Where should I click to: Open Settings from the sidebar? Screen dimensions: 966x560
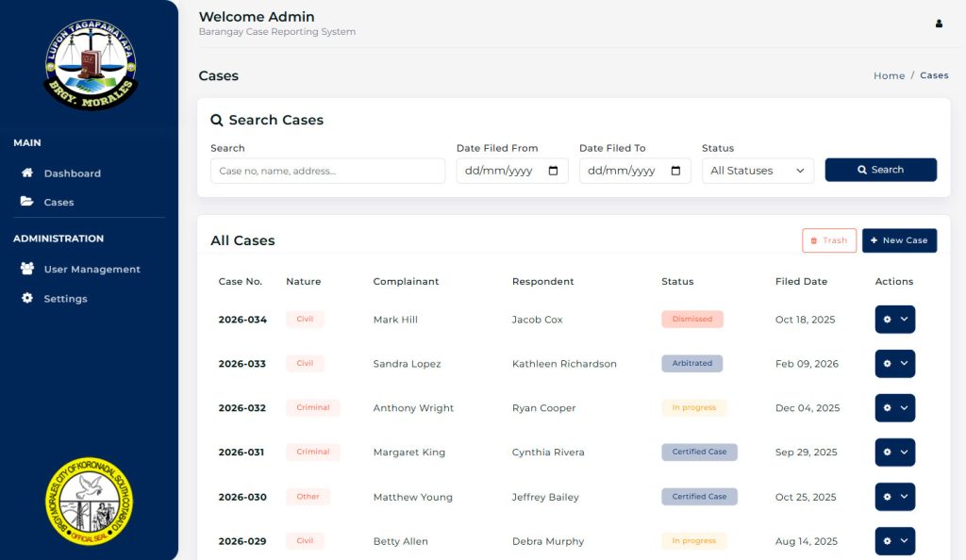coord(65,299)
